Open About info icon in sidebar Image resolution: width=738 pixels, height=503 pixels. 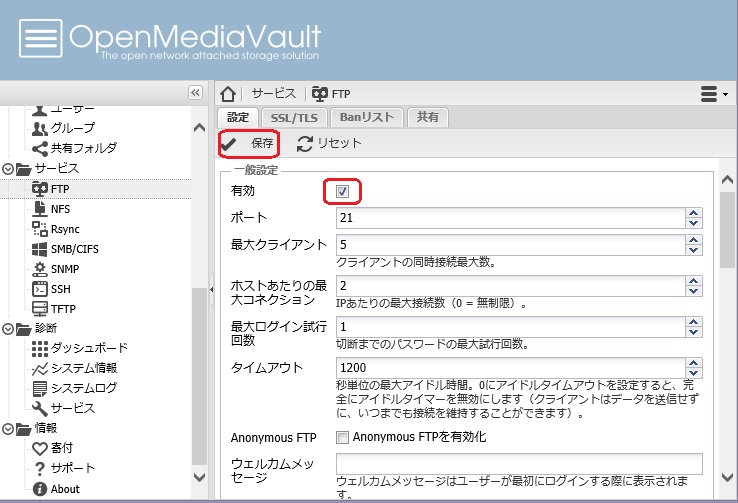coord(40,489)
